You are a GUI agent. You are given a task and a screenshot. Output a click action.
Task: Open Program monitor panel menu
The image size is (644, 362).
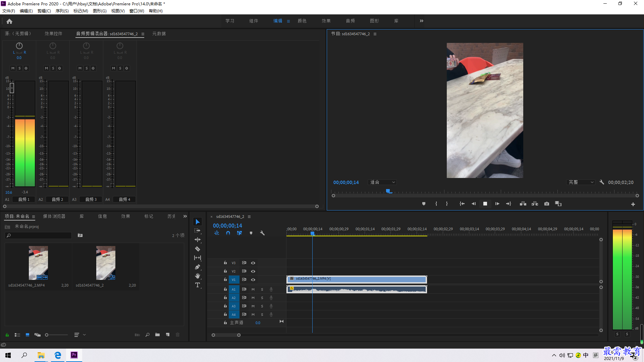pos(375,34)
